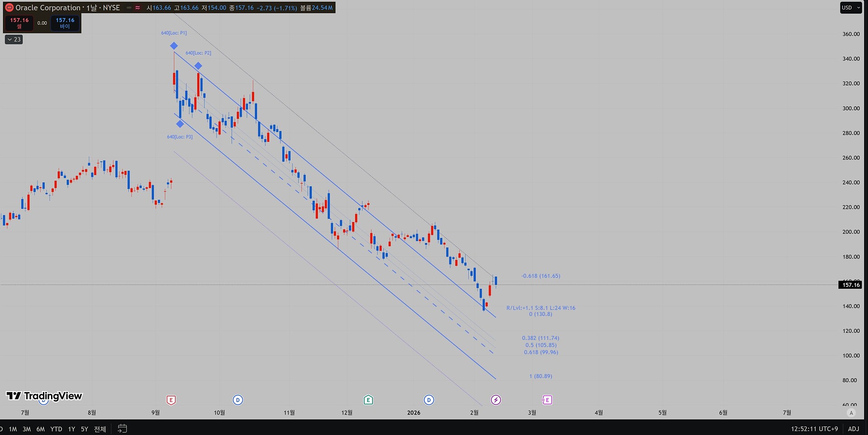Click the September red earnings marker

click(x=171, y=400)
